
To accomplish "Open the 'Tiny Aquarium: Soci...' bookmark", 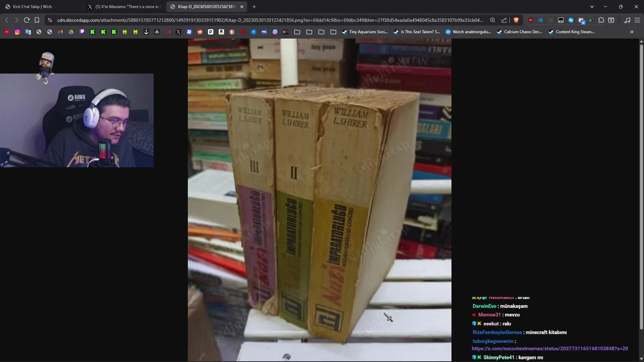I will coord(365,32).
